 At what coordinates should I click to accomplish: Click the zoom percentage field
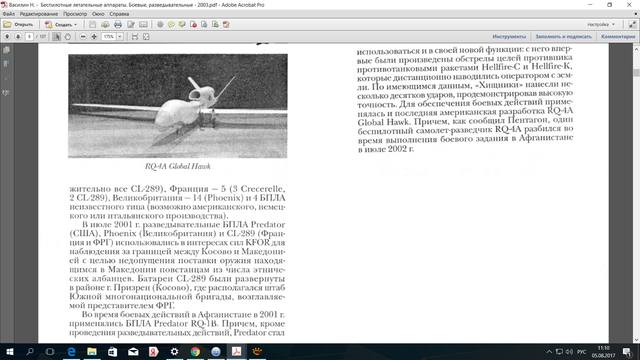(109, 36)
